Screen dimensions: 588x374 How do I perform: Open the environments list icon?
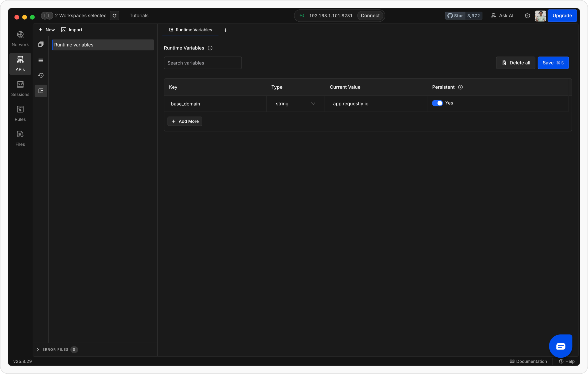pyautogui.click(x=41, y=60)
